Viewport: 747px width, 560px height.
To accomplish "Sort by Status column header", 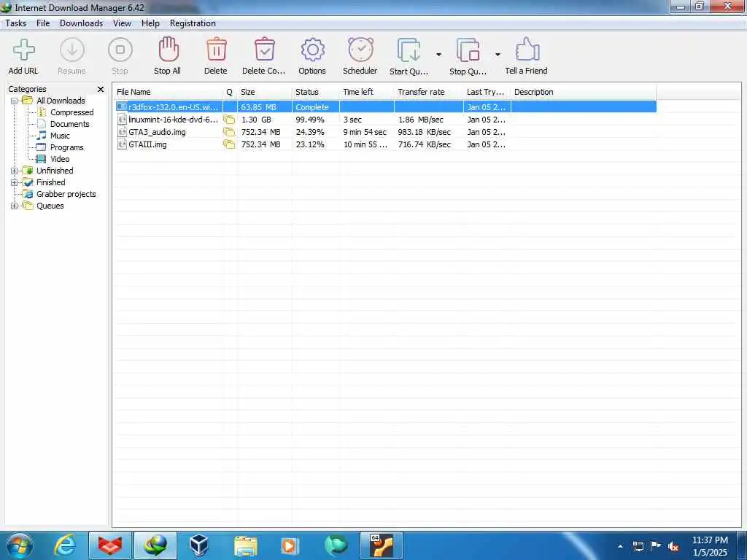I will click(316, 92).
